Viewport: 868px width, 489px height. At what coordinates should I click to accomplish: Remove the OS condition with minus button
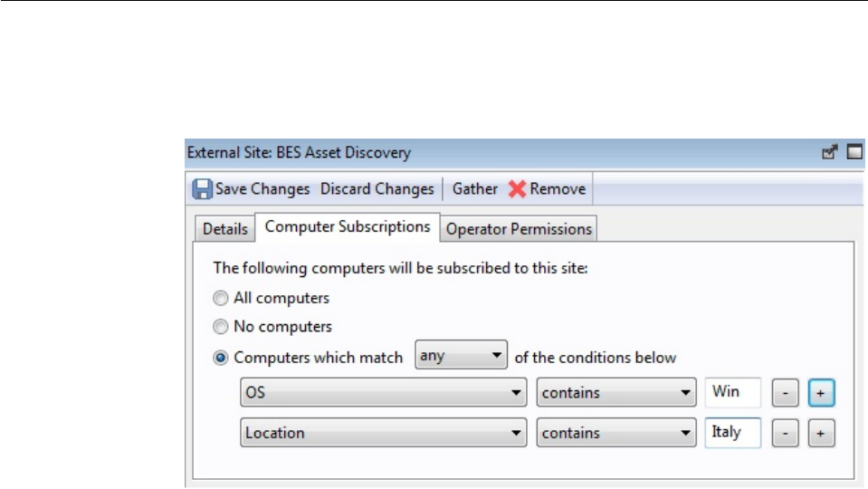[784, 394]
